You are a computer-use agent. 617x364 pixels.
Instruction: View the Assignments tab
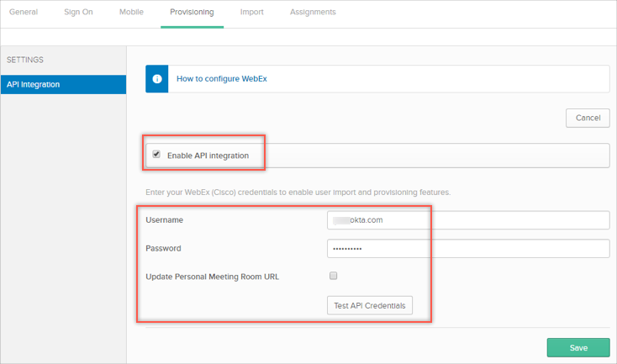(x=313, y=13)
